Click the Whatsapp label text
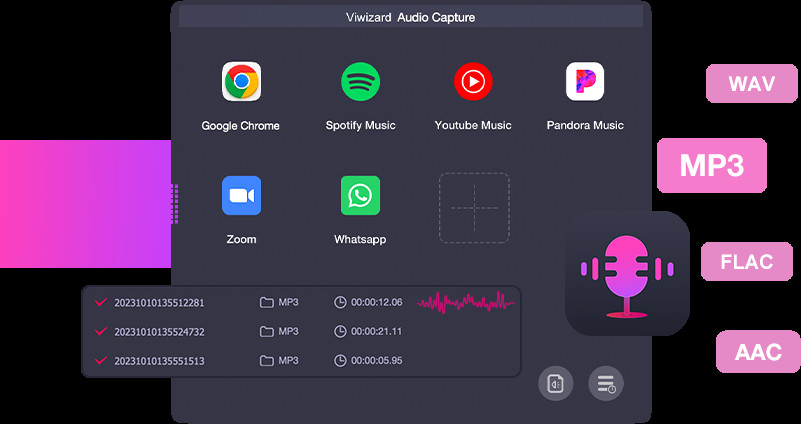Image resolution: width=801 pixels, height=424 pixels. pos(360,240)
